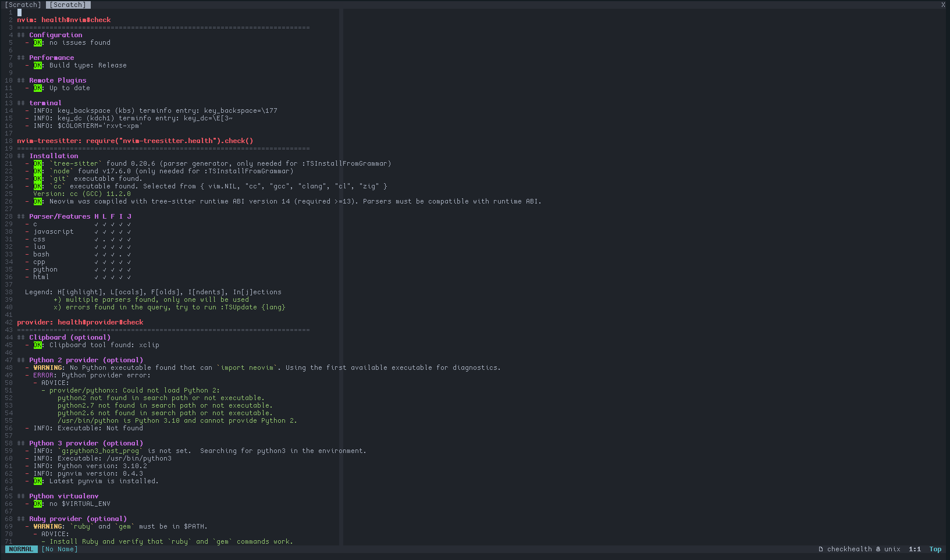Click the 1:1 cursor position indicator
Screen dimensions: 950x560
(915, 549)
